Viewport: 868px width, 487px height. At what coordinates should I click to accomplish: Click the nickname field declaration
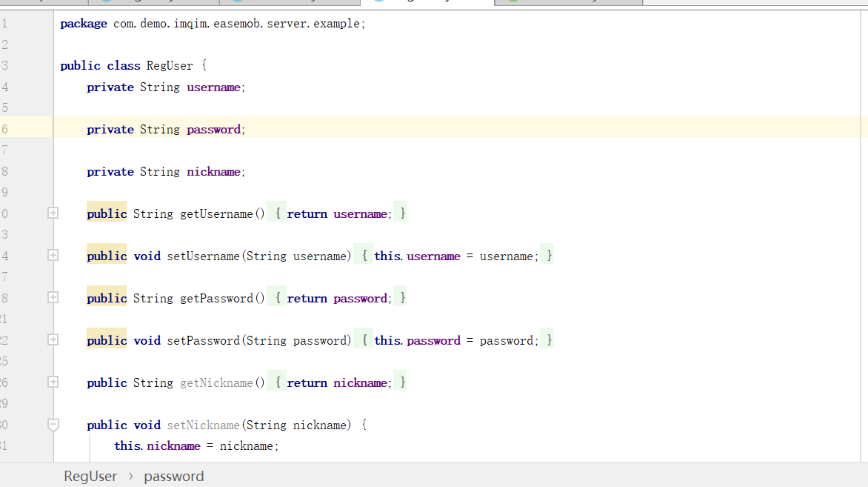coord(213,171)
